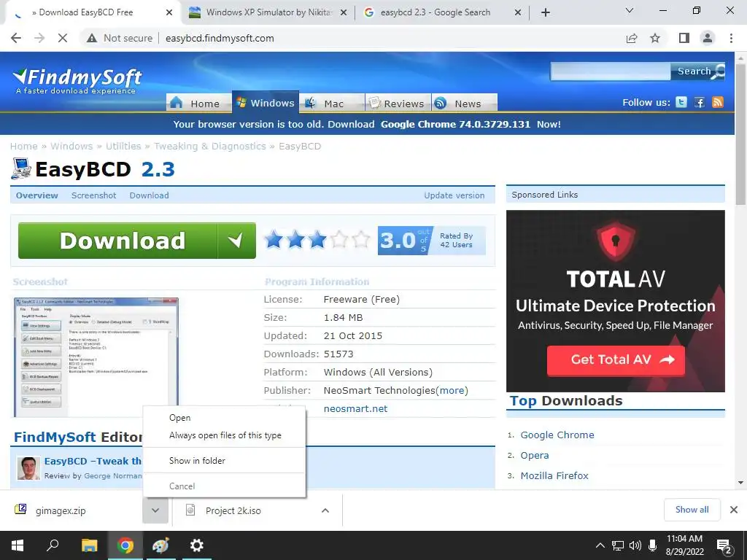
Task: Choose Show in folder menu entry
Action: pyautogui.click(x=224, y=461)
